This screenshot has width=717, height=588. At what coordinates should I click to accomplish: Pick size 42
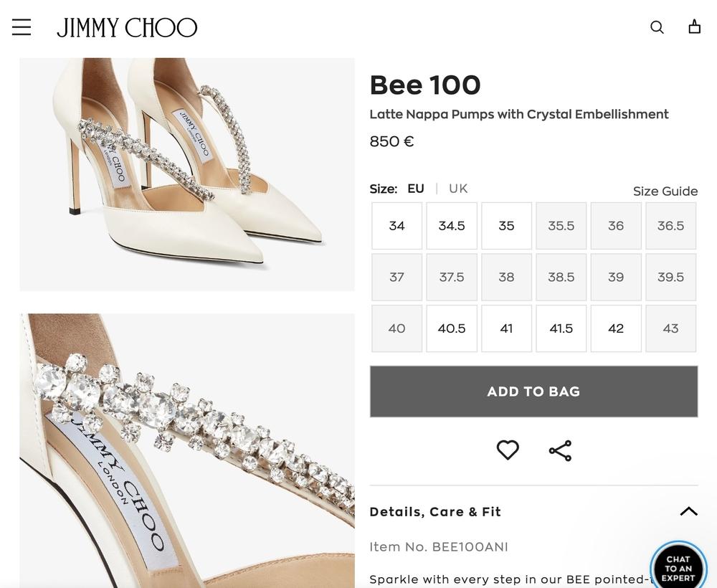616,328
